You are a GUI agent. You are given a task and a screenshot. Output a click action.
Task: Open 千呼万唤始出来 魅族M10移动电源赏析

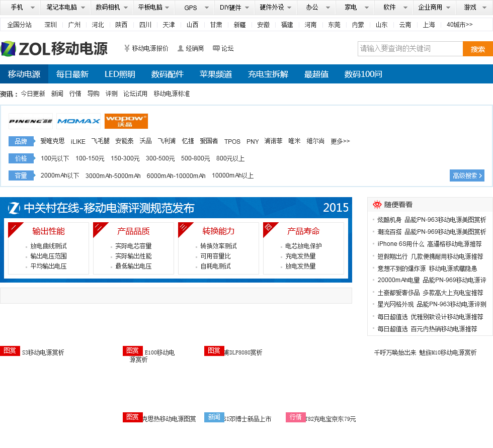coord(425,352)
